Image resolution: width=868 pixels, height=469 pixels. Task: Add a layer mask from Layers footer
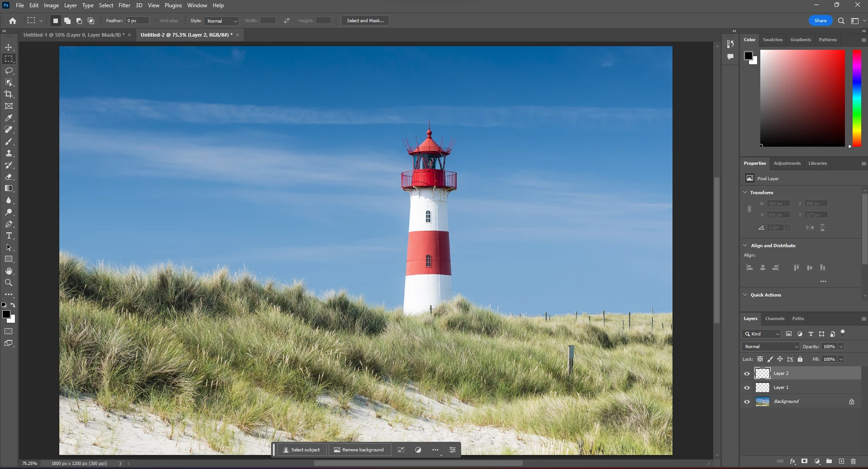[x=804, y=461]
